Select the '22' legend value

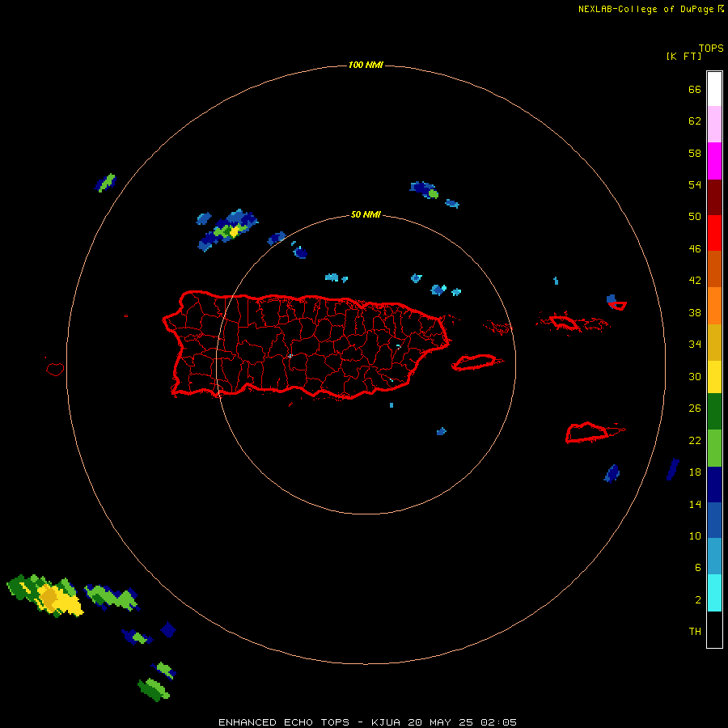pyautogui.click(x=695, y=440)
